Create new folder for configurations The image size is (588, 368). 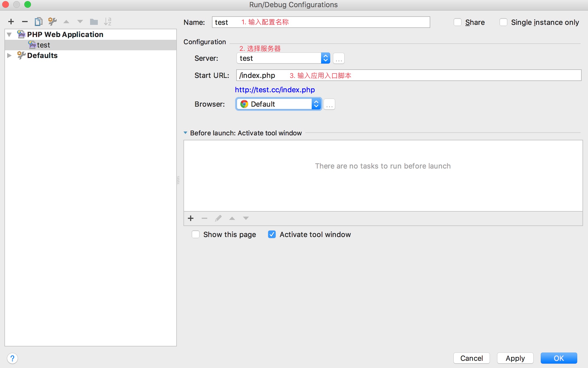[x=94, y=22]
